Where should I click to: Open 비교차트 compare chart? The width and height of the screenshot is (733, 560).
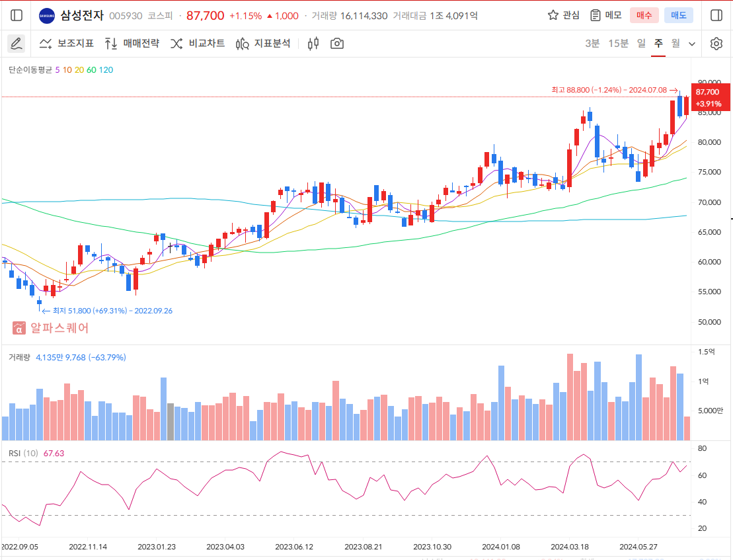pyautogui.click(x=197, y=44)
